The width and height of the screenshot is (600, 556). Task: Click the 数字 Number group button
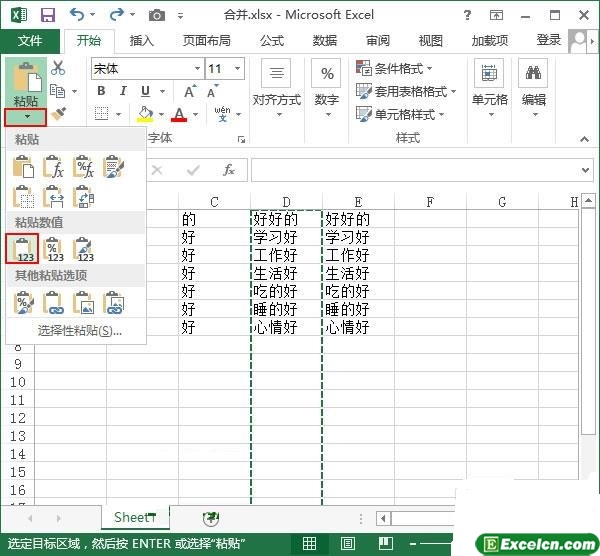[327, 90]
